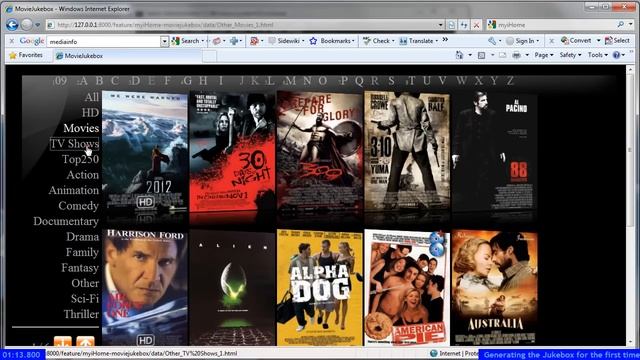The width and height of the screenshot is (640, 360).
Task: Open a new blank browser tab
Action: 209,56
